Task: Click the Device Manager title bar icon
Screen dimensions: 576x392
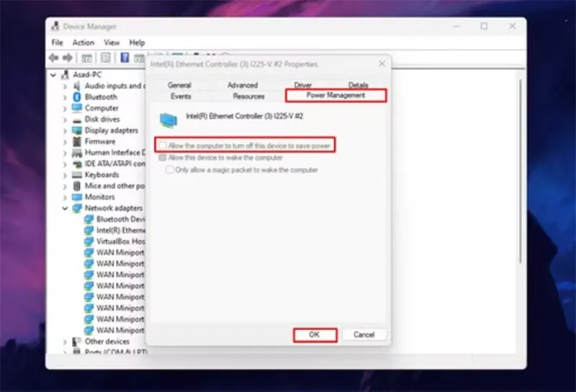Action: (x=55, y=26)
